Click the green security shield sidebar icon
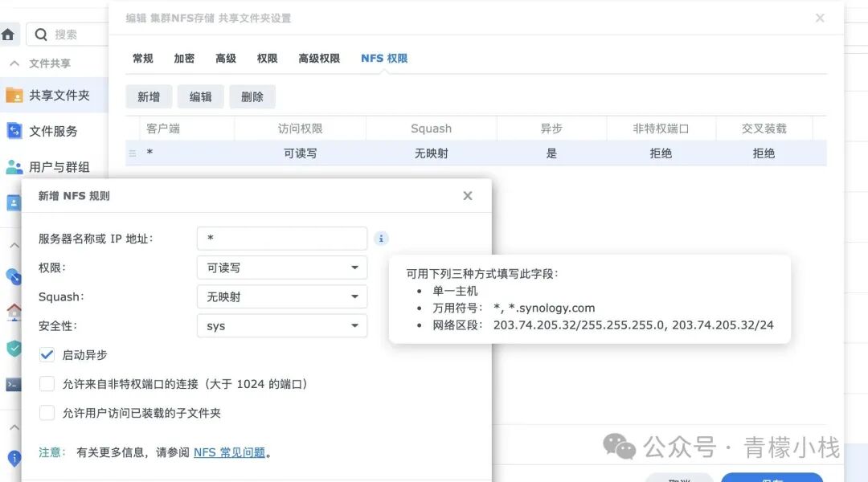The image size is (868, 482). click(11, 349)
